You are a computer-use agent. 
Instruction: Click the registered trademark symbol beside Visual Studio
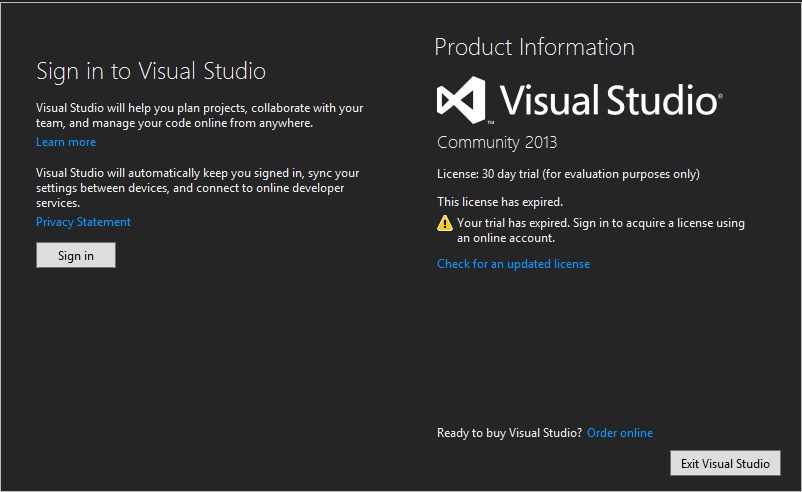pyautogui.click(x=719, y=98)
